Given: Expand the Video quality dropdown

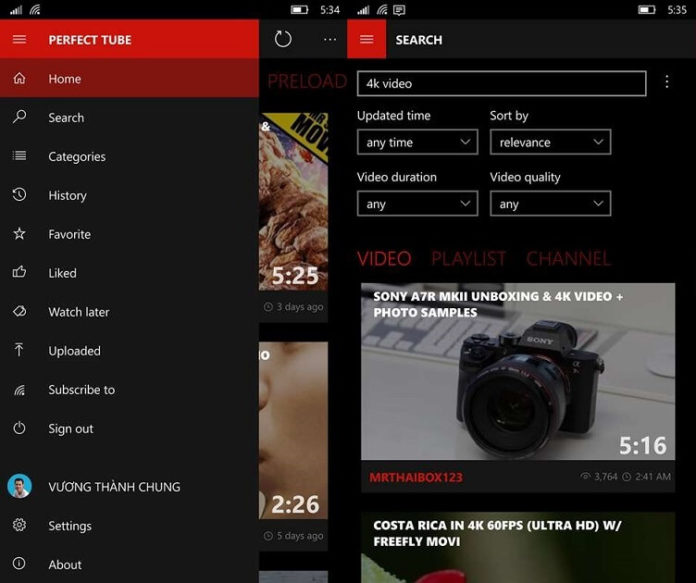Looking at the screenshot, I should tap(550, 204).
